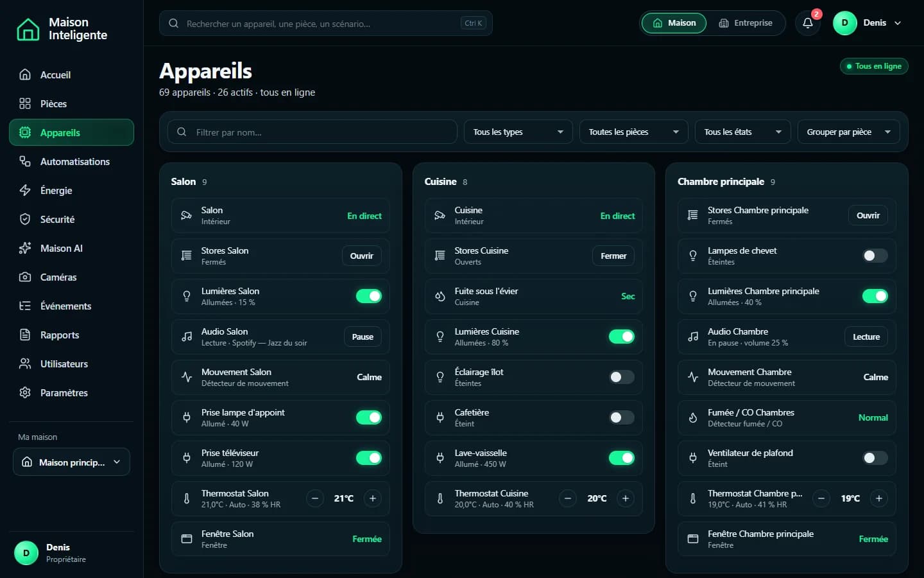Enable the Éclairage îlot toggle
The width and height of the screenshot is (924, 578).
(x=622, y=377)
